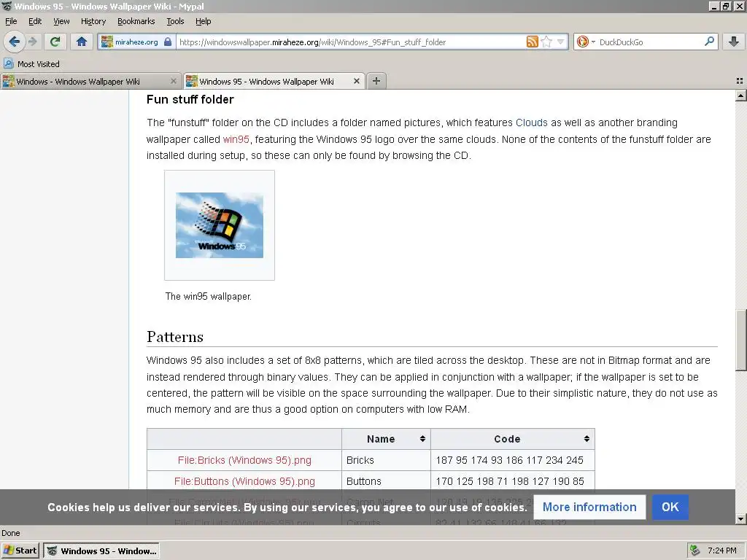
Task: Bookmark this page with the star icon
Action: click(546, 42)
